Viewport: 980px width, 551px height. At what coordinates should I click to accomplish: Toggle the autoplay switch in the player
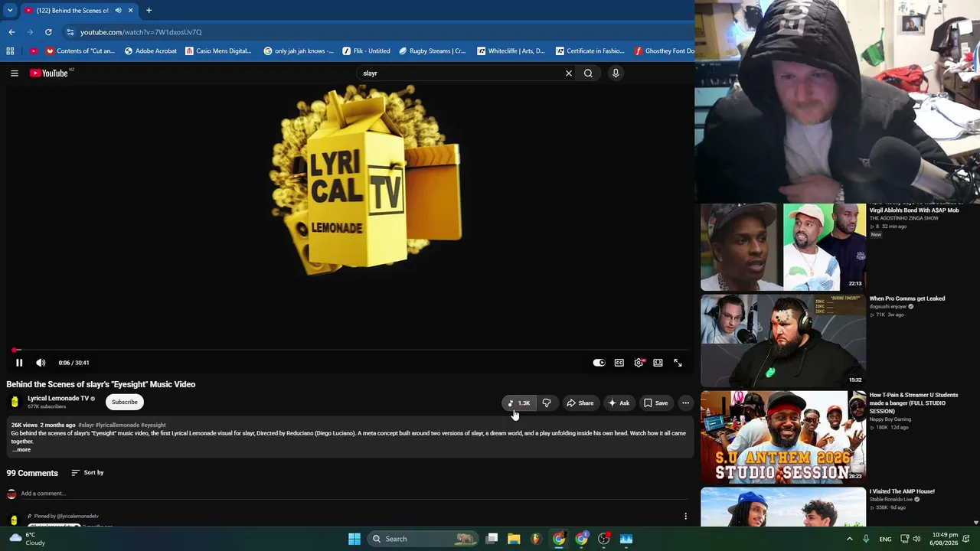point(599,363)
